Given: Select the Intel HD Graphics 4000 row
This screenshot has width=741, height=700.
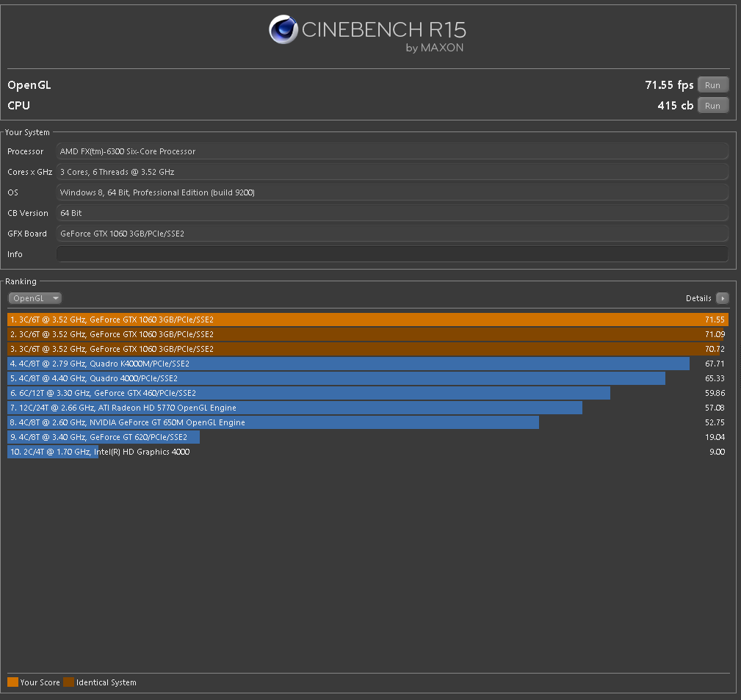Looking at the screenshot, I should click(x=368, y=452).
